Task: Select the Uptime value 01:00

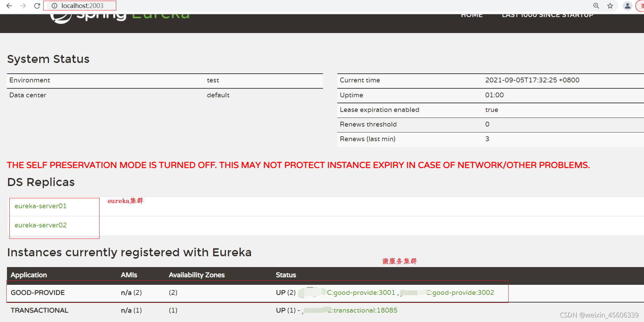Action: (x=494, y=95)
